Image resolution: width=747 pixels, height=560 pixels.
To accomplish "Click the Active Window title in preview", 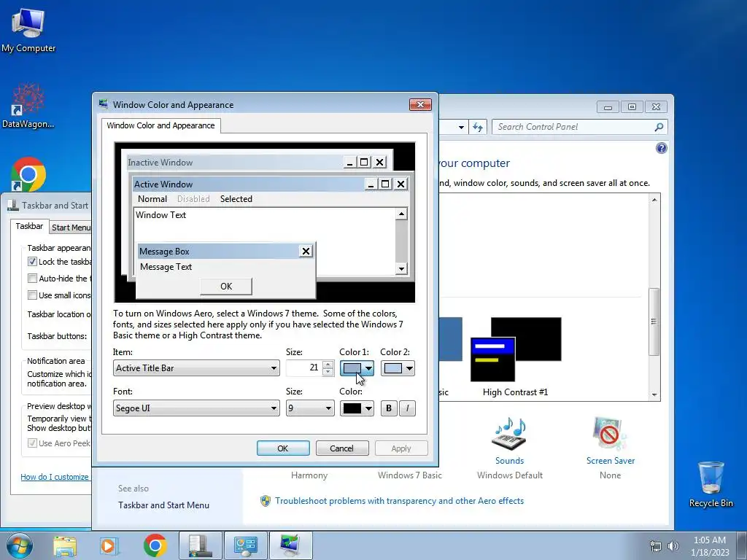I will pyautogui.click(x=163, y=184).
